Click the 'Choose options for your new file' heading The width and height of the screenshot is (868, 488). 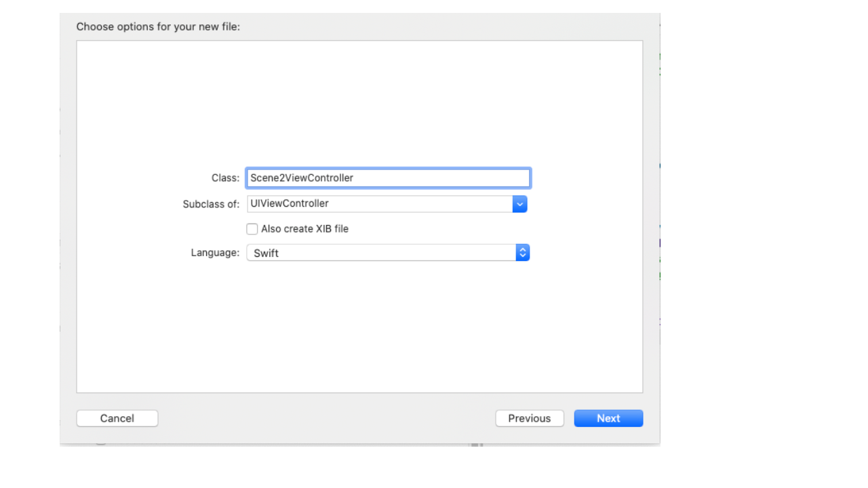158,27
